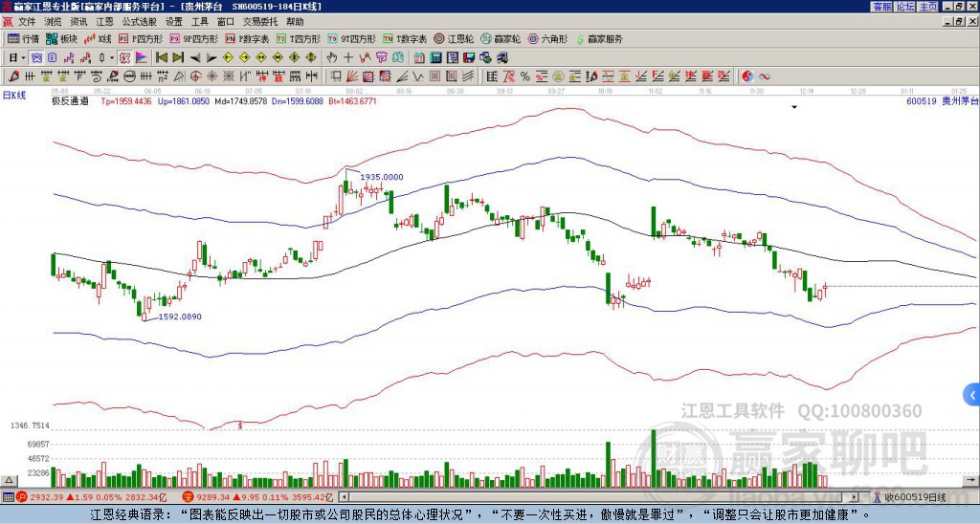This screenshot has width=980, height=524.
Task: Click the small status bar grid icon
Action: coord(8,497)
